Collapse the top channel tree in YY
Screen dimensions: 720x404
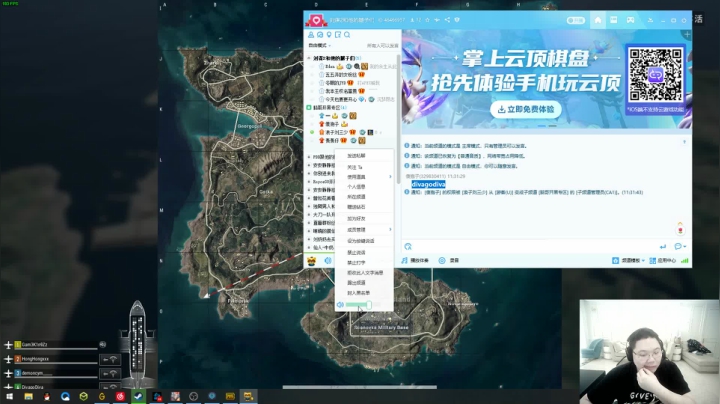tap(309, 58)
